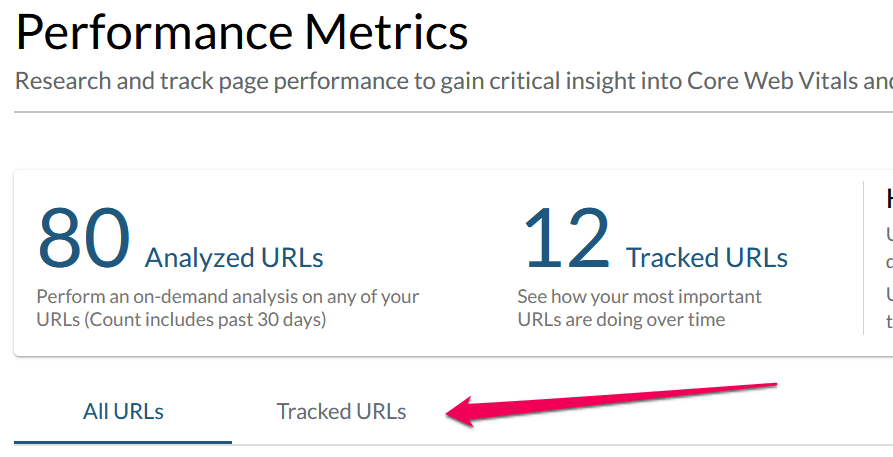Click the Performance Metrics page heading
This screenshot has height=457, width=893.
242,33
